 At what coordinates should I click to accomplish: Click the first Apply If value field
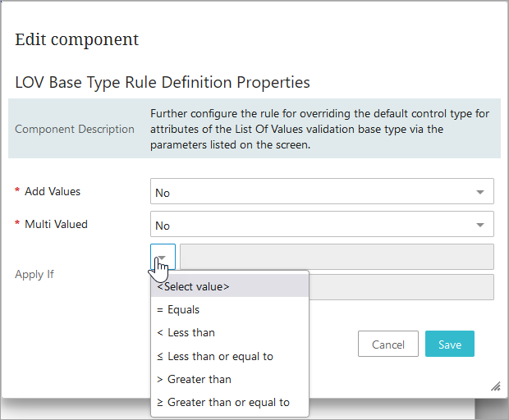337,257
